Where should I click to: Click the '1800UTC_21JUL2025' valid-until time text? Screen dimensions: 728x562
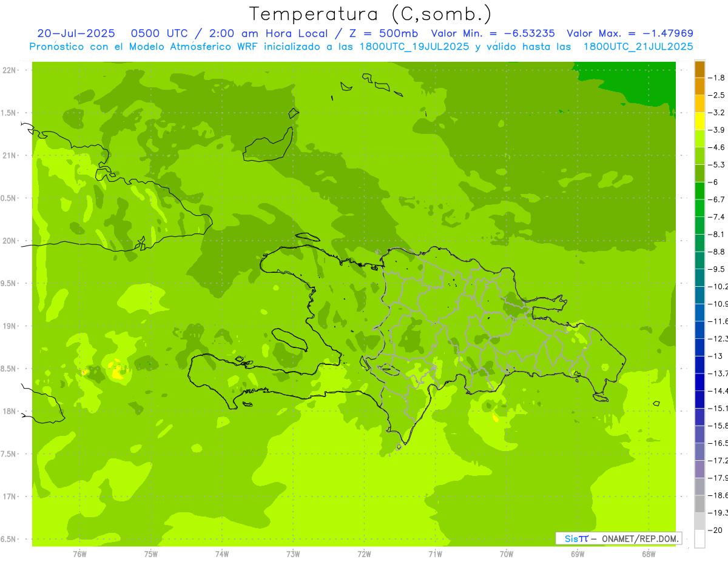tap(637, 46)
